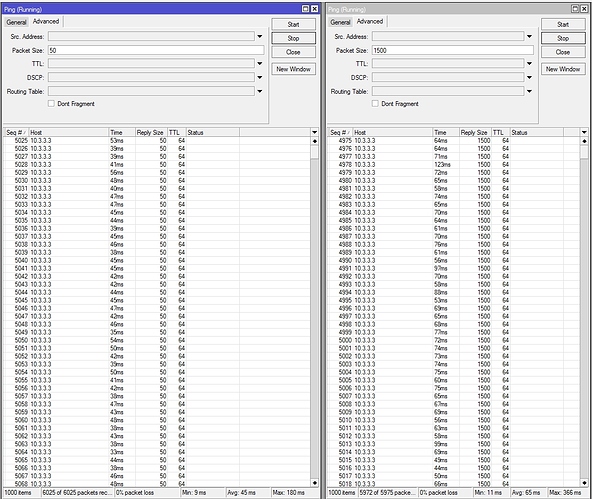
Task: Expand Src. Address dropdown in right window
Action: pos(529,37)
